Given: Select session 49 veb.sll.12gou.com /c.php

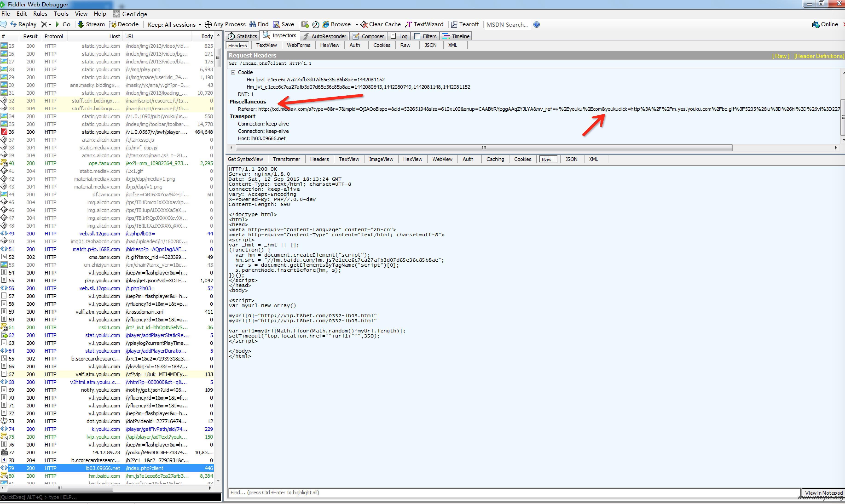Looking at the screenshot, I should click(107, 234).
